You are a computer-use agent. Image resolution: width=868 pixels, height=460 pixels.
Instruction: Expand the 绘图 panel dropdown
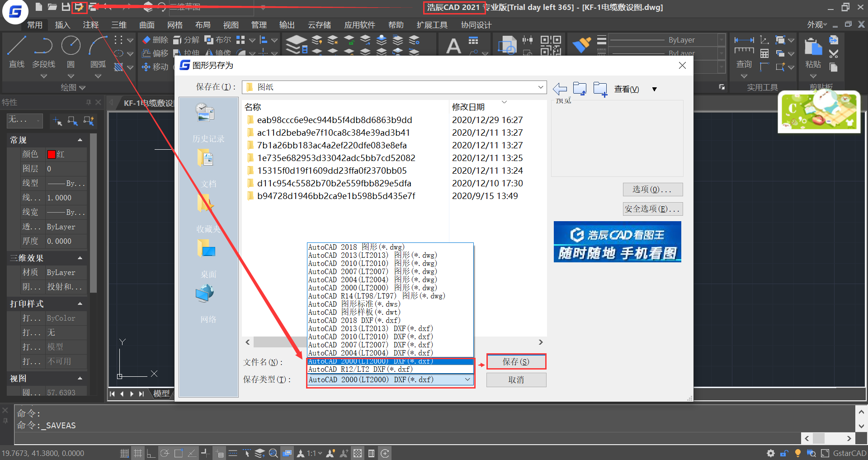click(73, 87)
